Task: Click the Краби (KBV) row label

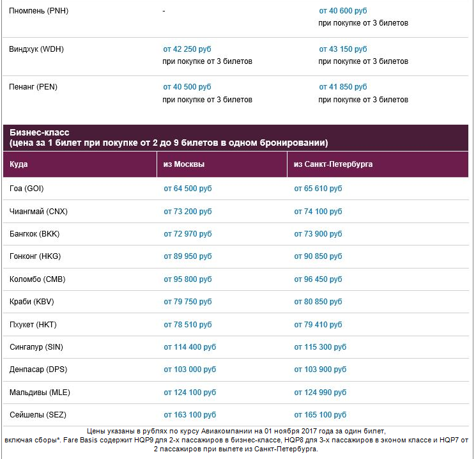Action: pos(32,302)
